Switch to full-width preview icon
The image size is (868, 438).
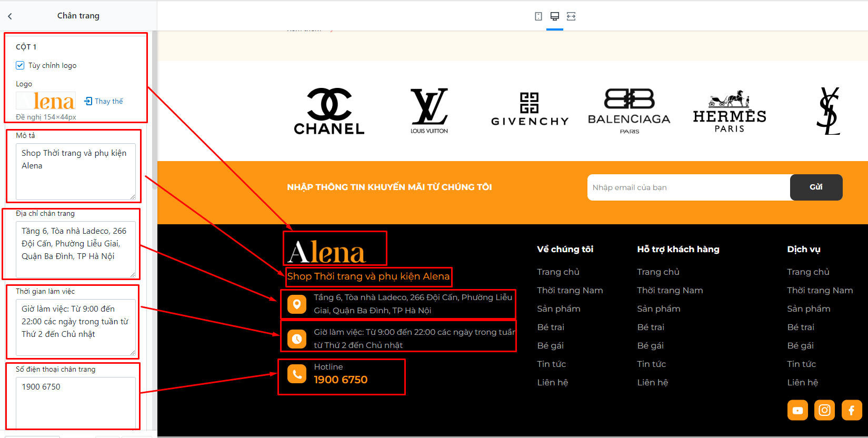click(571, 16)
